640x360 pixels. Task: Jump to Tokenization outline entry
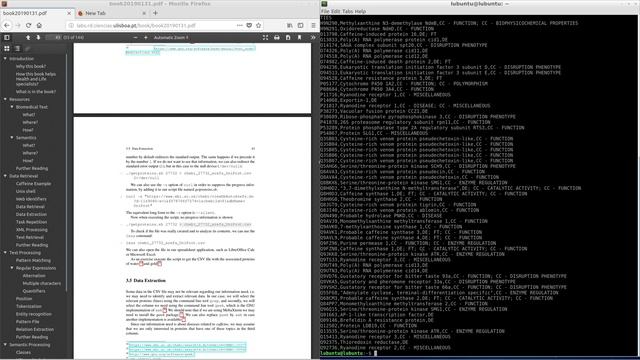(x=29, y=307)
